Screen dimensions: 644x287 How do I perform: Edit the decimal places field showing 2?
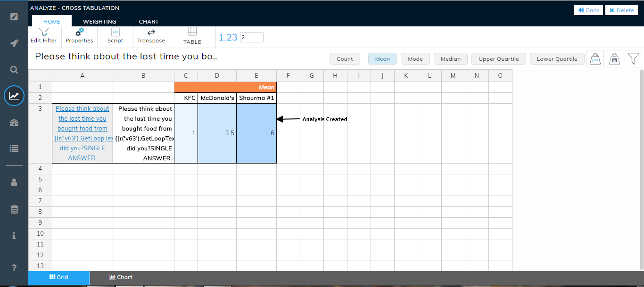[252, 37]
